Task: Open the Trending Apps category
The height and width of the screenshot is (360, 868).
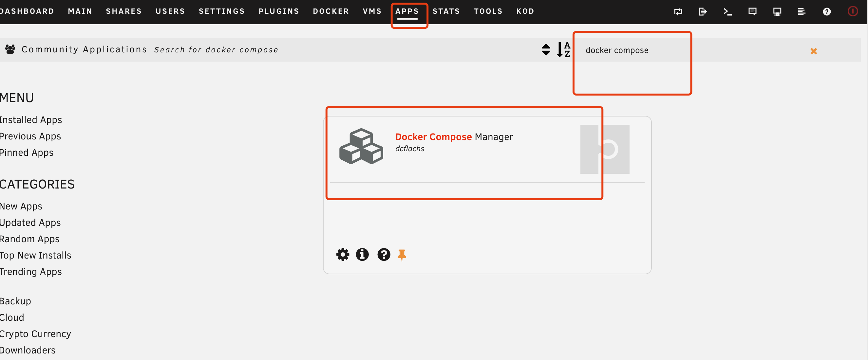Action: click(x=31, y=272)
